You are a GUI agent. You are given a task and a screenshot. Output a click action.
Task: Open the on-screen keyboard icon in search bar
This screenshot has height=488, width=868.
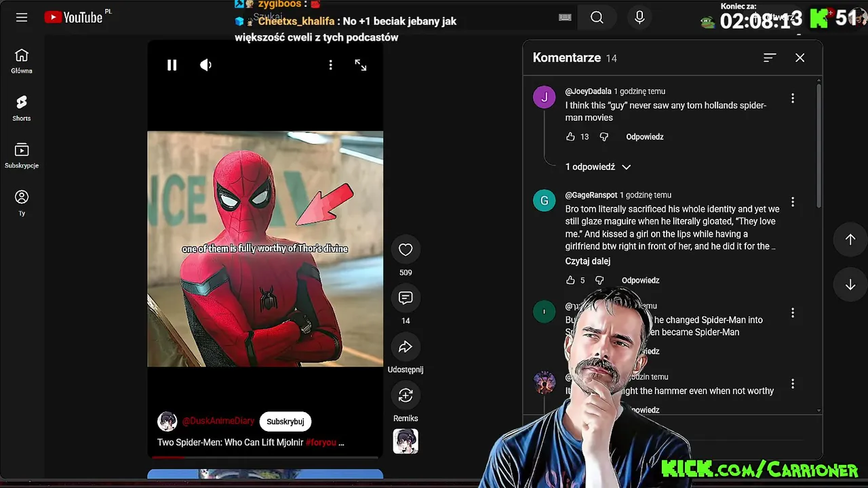coord(565,18)
